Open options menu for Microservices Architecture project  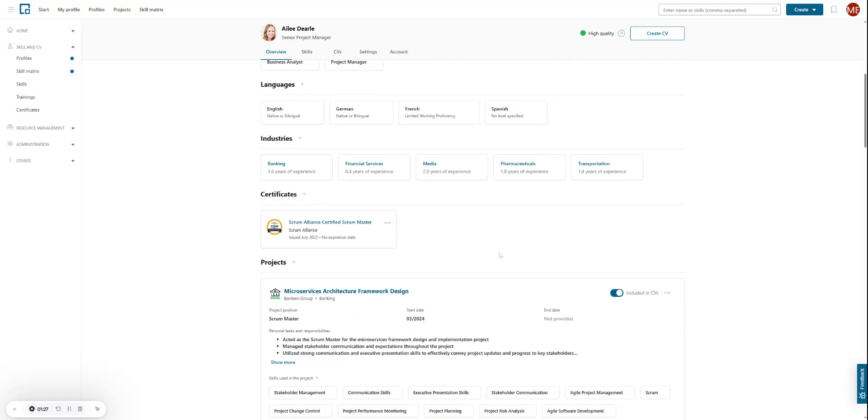(667, 293)
